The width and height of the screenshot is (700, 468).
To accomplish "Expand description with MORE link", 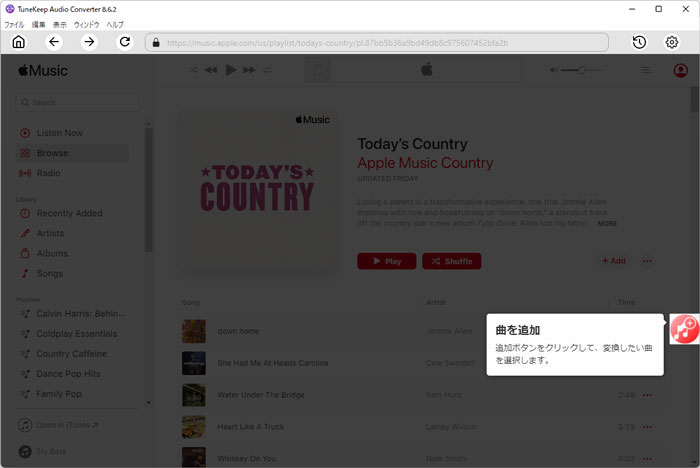I will 607,223.
